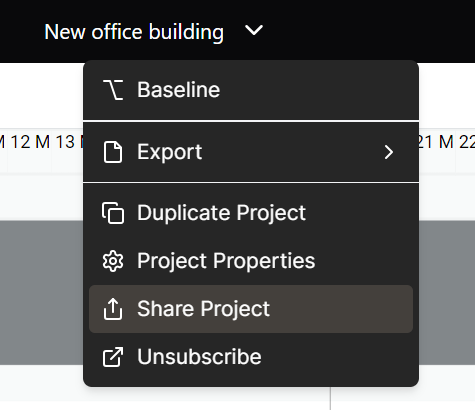The width and height of the screenshot is (475, 410).
Task: Click the Baseline branch icon
Action: pos(113,90)
